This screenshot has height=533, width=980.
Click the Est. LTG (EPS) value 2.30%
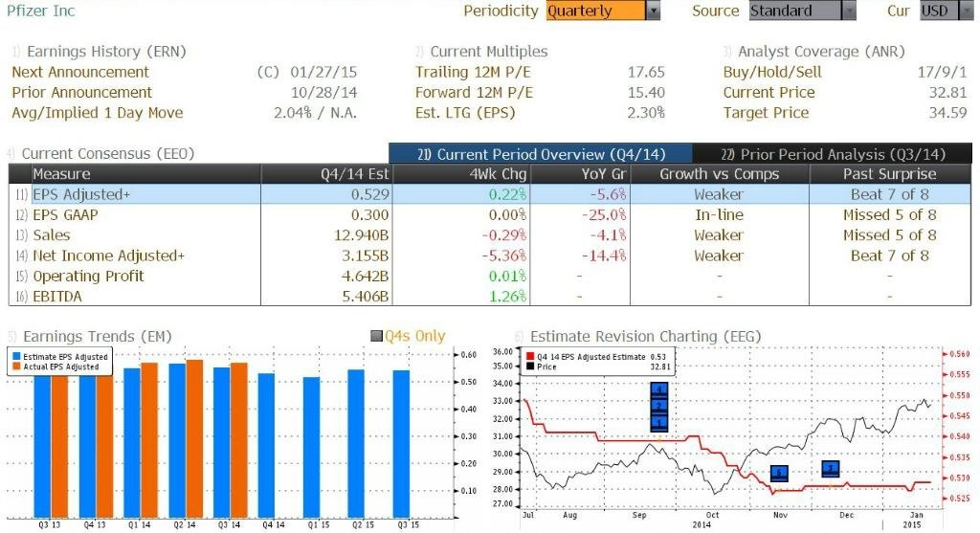tap(646, 113)
